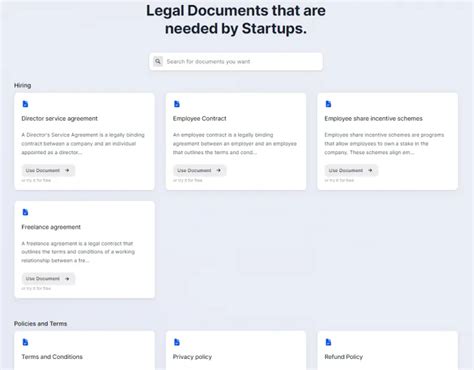Use Document for Director service agreement
Image resolution: width=474 pixels, height=370 pixels.
(48, 170)
